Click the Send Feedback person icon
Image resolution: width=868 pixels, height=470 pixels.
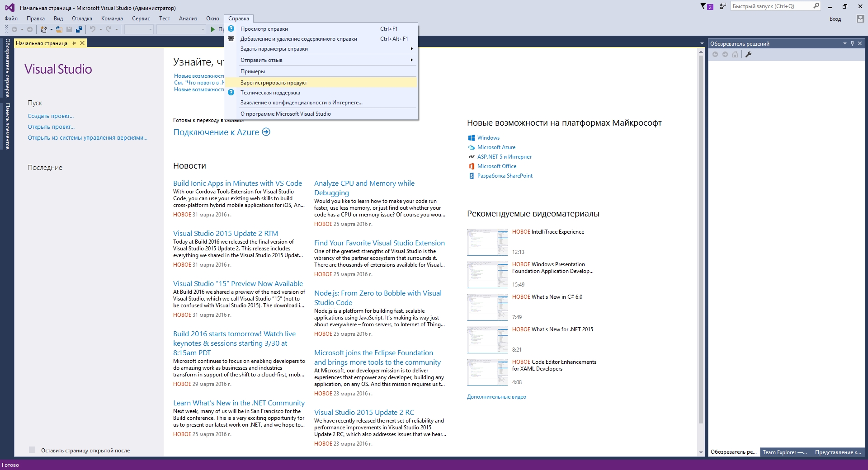722,6
